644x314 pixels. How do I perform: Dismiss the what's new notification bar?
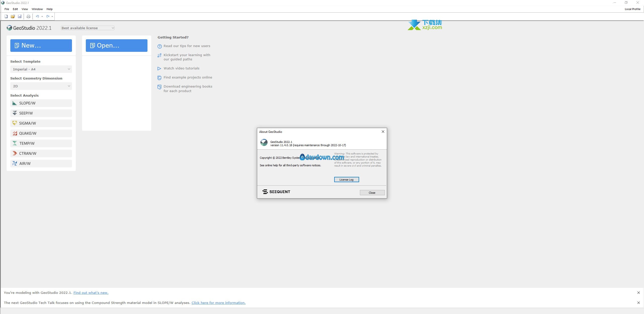pyautogui.click(x=638, y=293)
